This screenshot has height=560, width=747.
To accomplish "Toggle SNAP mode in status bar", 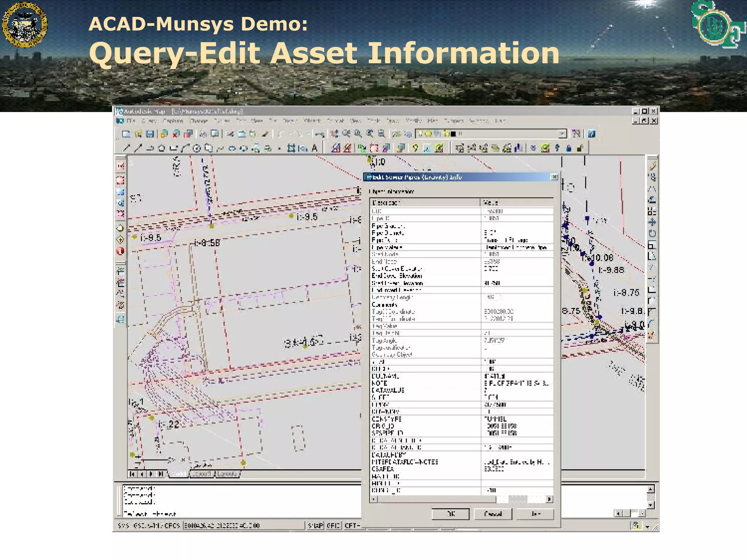I will click(x=315, y=525).
